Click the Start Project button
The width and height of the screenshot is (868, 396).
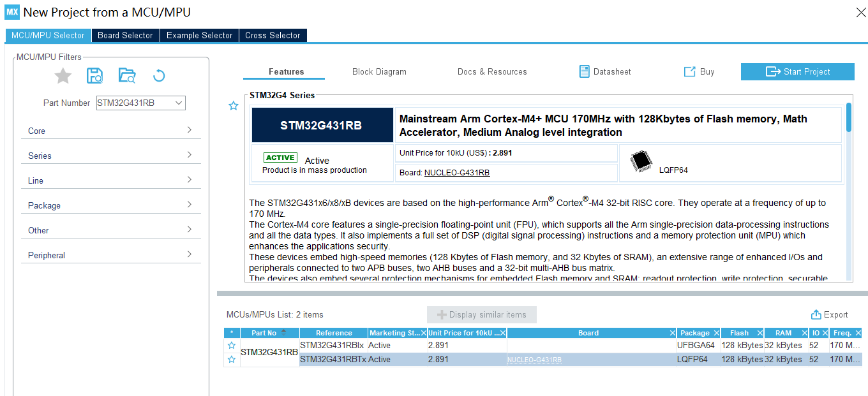(x=797, y=71)
